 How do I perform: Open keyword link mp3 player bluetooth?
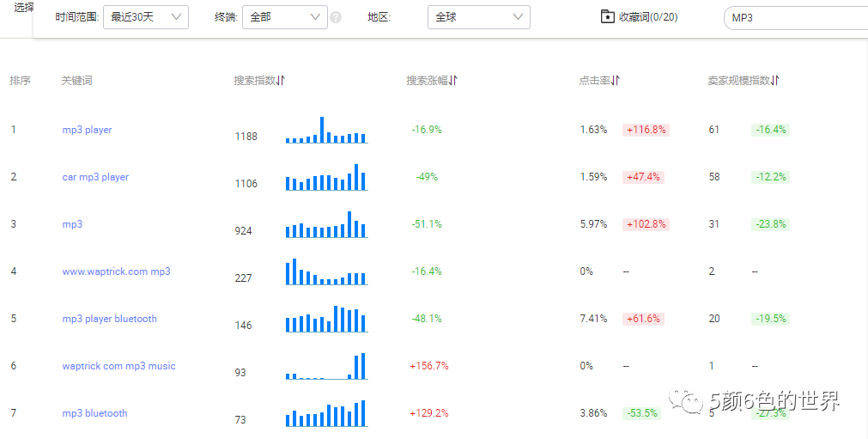110,319
